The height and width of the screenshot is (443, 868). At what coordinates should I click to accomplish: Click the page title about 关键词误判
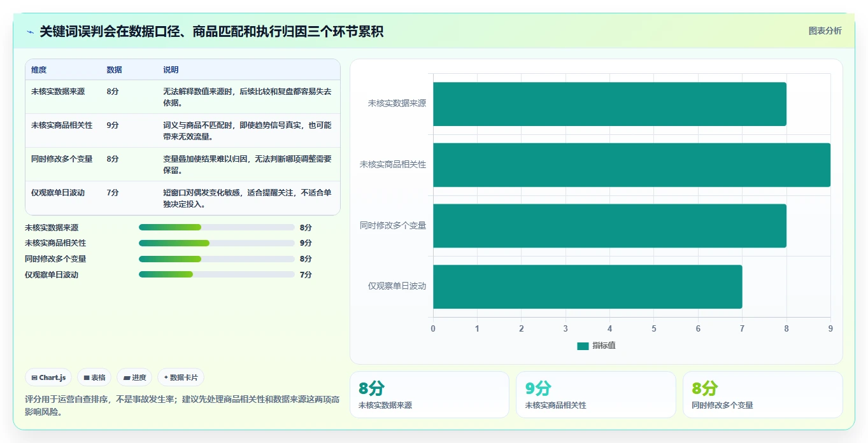211,31
